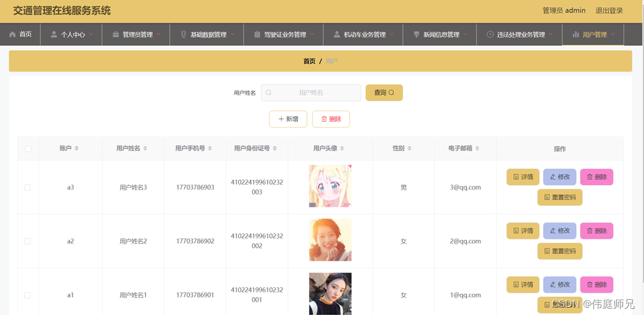Expand the 违法处理业务管理 dropdown arrow
The height and width of the screenshot is (315, 644).
point(550,34)
